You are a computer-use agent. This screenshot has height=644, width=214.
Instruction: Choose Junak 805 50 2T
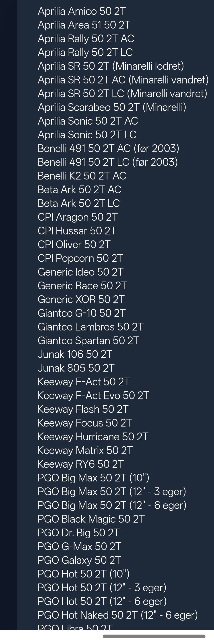(x=76, y=368)
